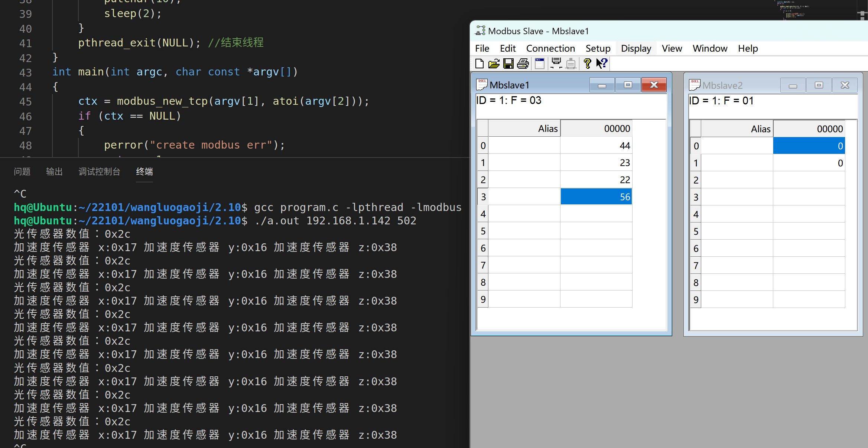Click the Print toolbar icon
This screenshot has width=868, height=448.
[x=523, y=64]
